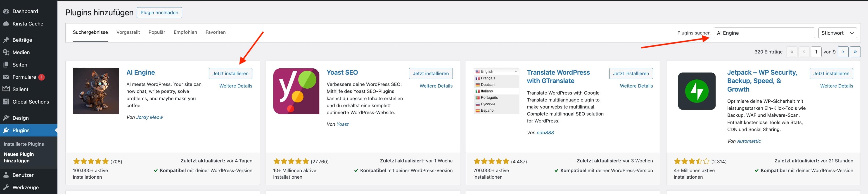Click the Kinsta Cache cloud icon
The image size is (868, 194).
click(6, 23)
